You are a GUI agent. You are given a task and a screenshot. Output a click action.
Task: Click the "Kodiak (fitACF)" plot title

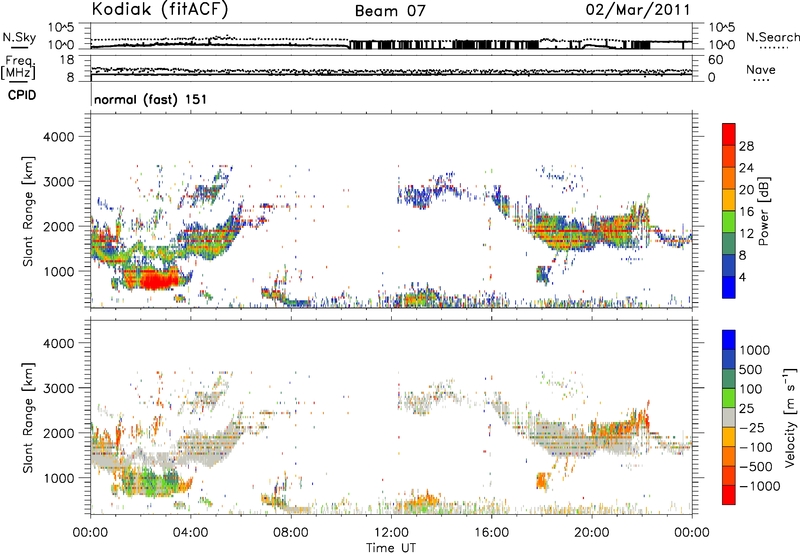pyautogui.click(x=160, y=9)
